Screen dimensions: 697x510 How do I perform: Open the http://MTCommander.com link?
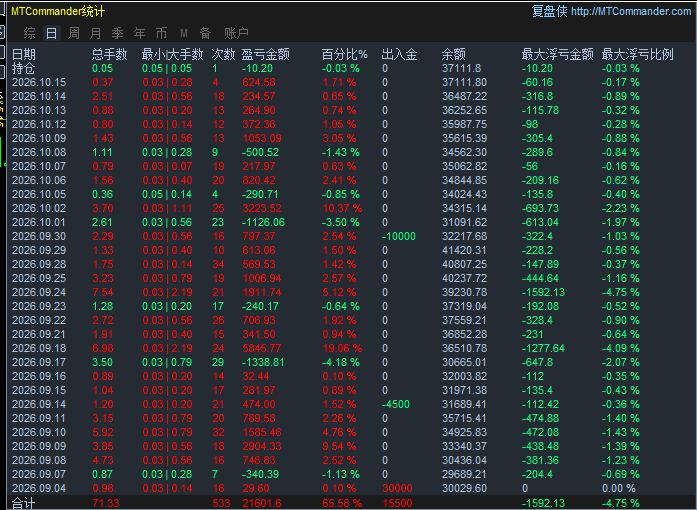[631, 12]
